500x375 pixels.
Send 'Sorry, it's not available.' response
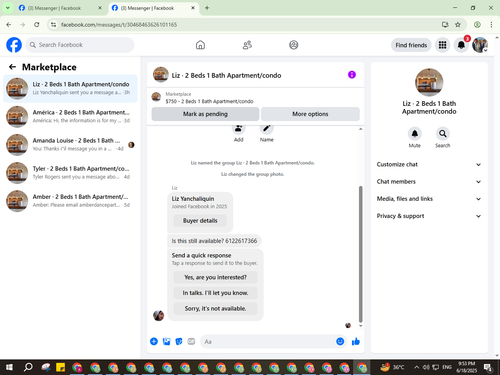(x=215, y=309)
